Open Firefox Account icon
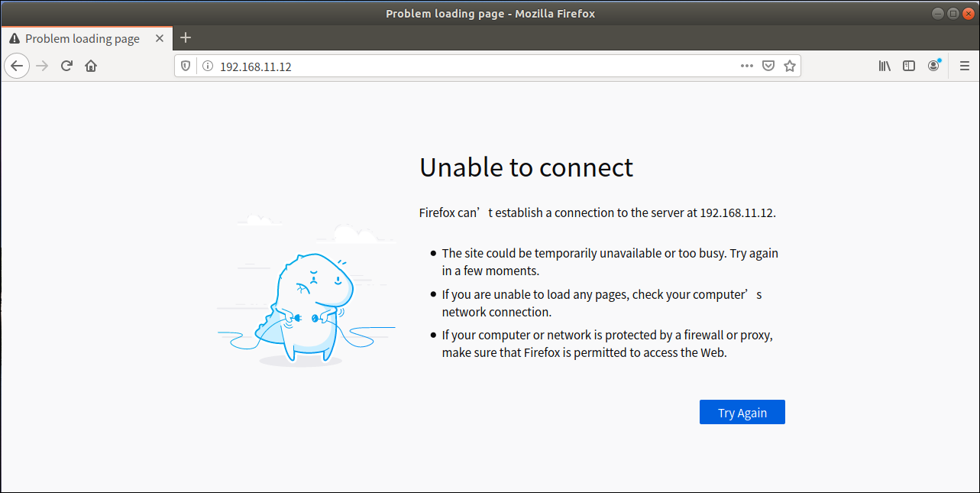The width and height of the screenshot is (980, 493). (933, 66)
